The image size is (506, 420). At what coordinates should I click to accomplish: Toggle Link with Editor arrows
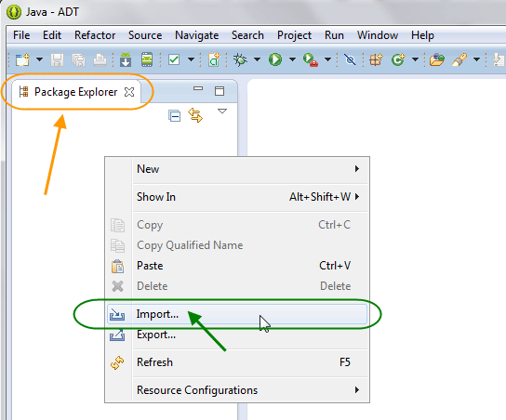pos(195,115)
